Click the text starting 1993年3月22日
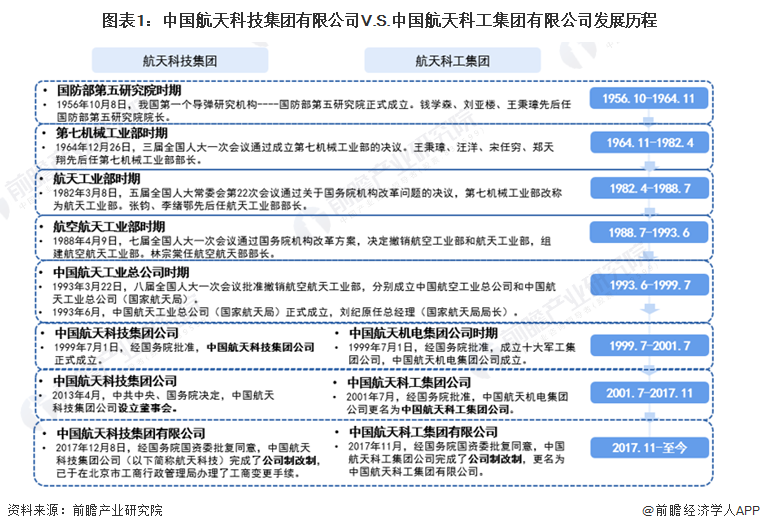Viewport: 760px width, 531px height. coord(304,293)
